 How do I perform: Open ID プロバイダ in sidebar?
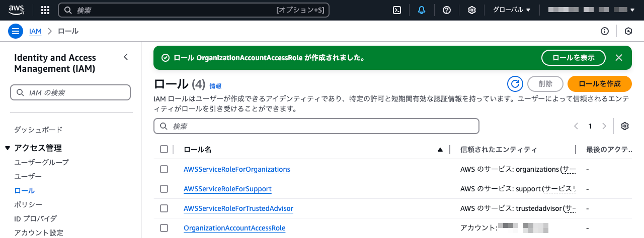click(35, 218)
